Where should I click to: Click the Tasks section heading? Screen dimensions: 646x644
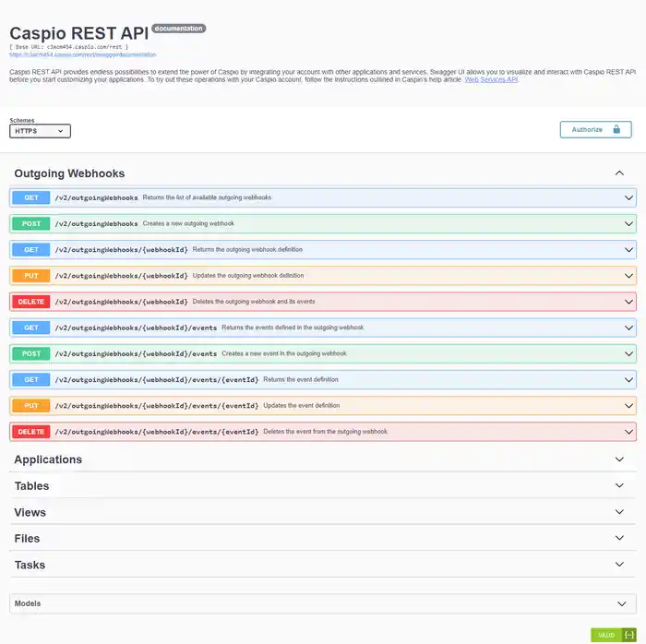30,565
